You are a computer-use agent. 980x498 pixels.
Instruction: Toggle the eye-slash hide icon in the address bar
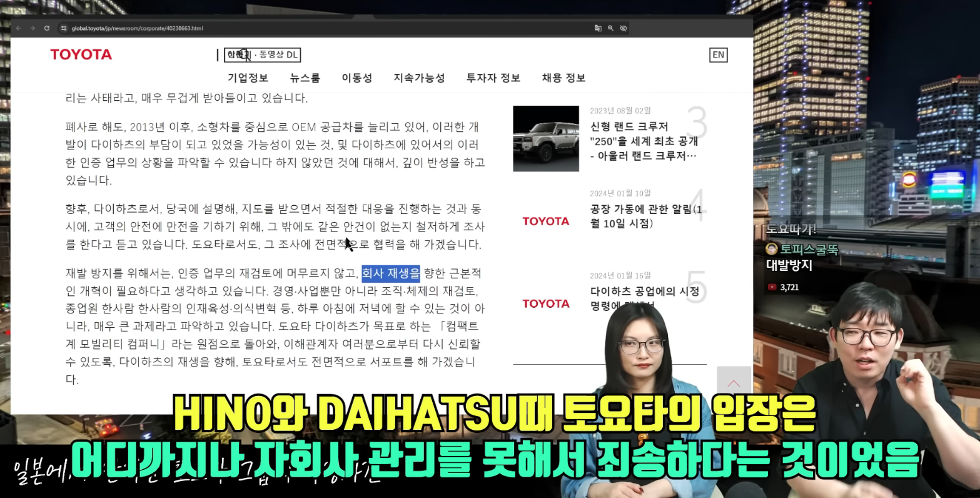point(624,28)
